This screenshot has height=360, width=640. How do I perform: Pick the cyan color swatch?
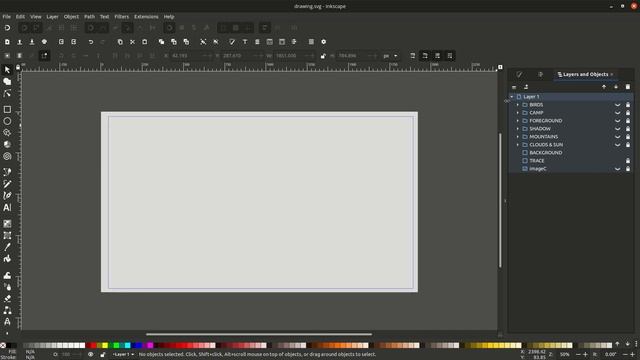(x=127, y=345)
